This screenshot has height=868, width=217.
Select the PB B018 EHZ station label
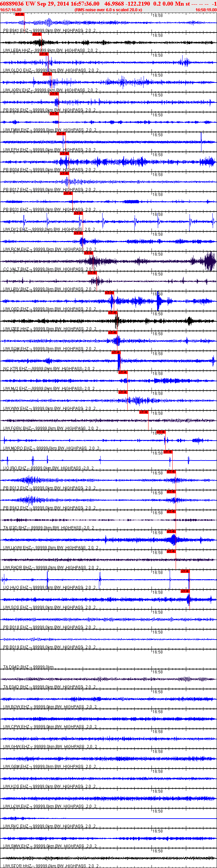(x=50, y=627)
